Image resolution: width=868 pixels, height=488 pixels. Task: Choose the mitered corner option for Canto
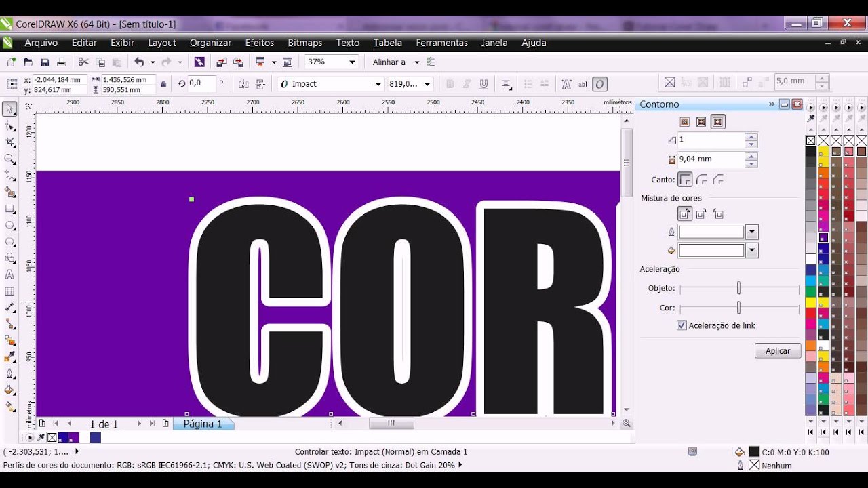coord(686,180)
